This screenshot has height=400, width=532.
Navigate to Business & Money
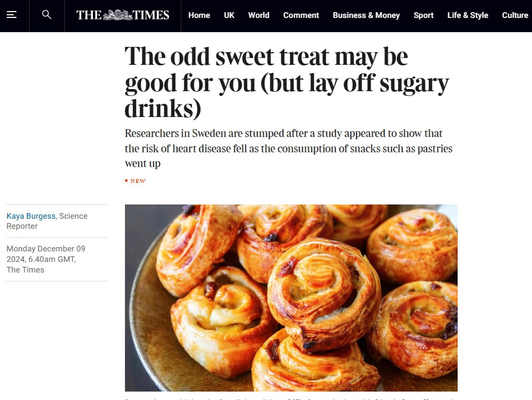click(366, 15)
